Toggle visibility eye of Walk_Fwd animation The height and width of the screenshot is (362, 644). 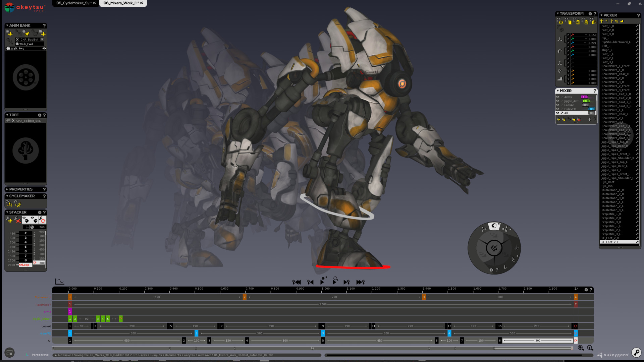coord(44,49)
